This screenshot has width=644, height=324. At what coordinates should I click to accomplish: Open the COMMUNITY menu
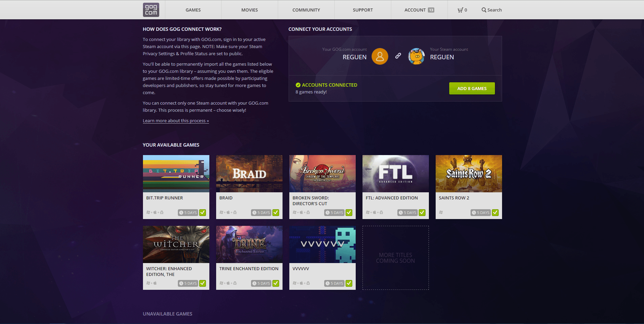[306, 10]
